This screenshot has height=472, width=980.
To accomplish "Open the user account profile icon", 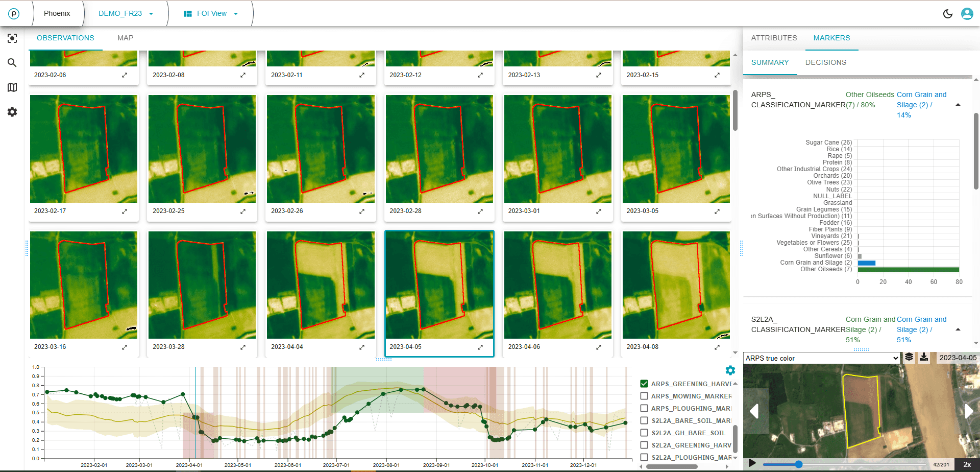I will 967,14.
